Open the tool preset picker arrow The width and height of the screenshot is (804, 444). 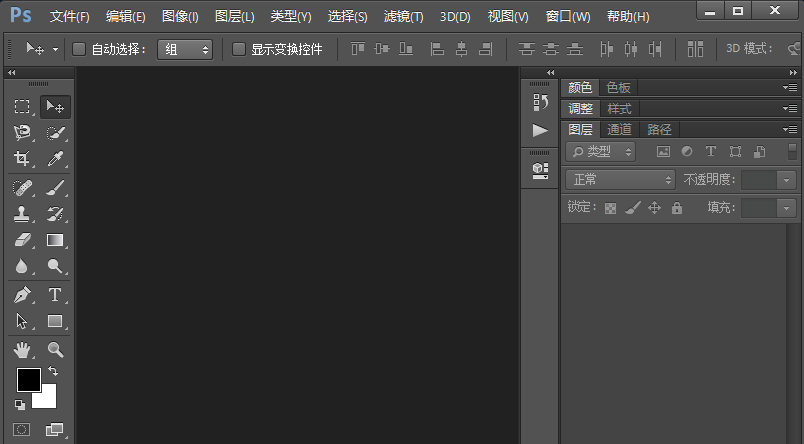coord(55,50)
